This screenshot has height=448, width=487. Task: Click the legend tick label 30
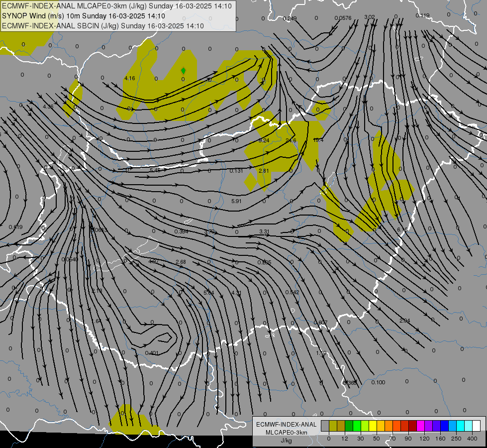(361, 439)
